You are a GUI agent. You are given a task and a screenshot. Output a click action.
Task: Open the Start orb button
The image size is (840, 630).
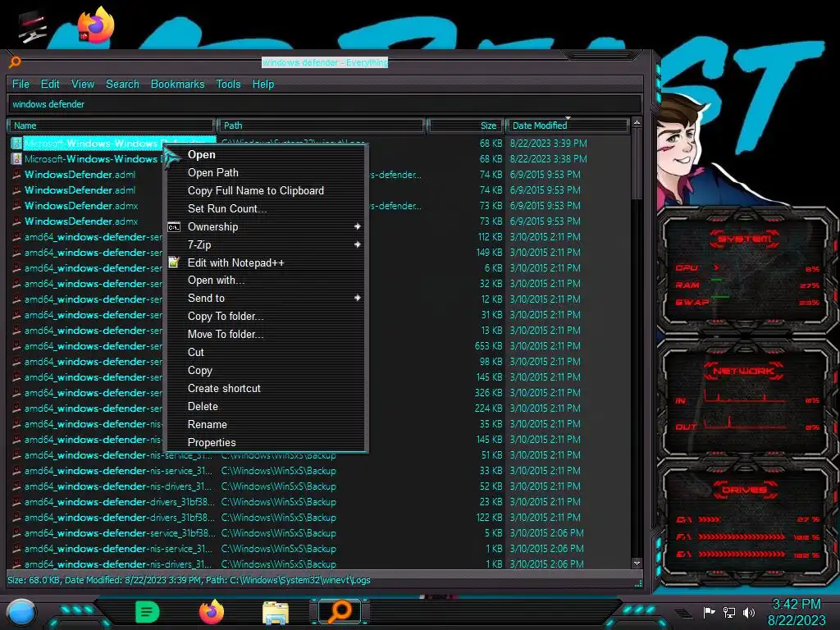tap(21, 613)
